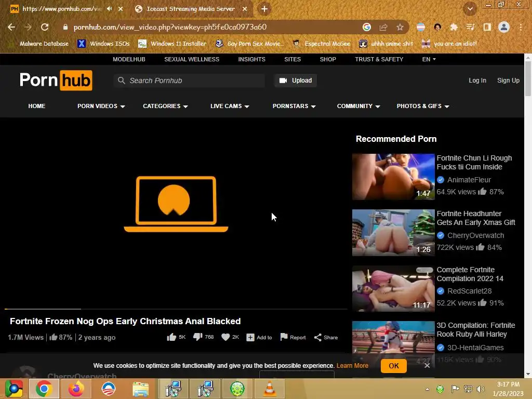Screen dimensions: 532x399
Task: Open SITES in the top bar
Action: 292,59
